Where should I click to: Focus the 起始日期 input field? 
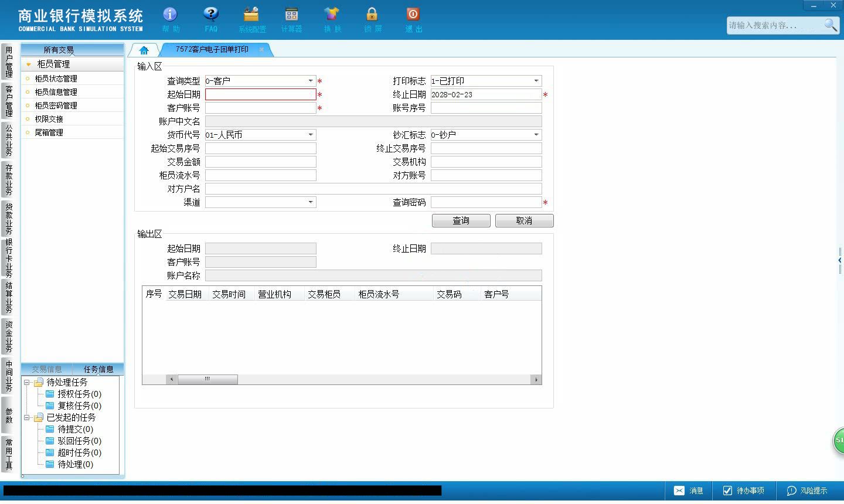point(261,94)
